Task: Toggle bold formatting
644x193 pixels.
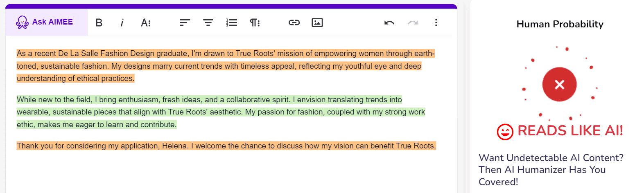Action: [99, 22]
